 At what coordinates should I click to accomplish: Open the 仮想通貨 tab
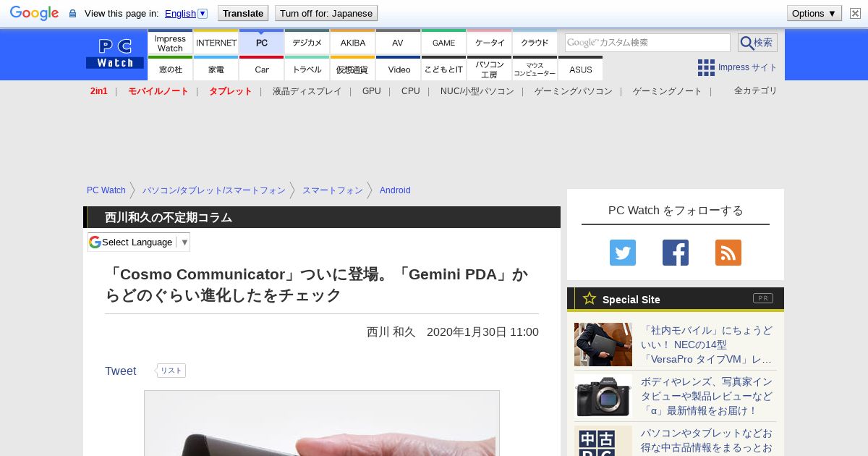click(x=353, y=69)
